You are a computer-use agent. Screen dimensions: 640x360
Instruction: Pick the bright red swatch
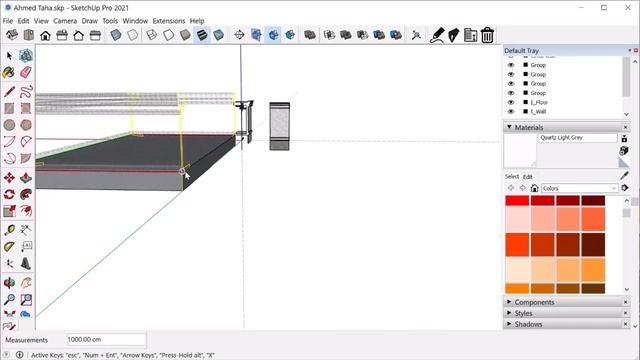[517, 200]
